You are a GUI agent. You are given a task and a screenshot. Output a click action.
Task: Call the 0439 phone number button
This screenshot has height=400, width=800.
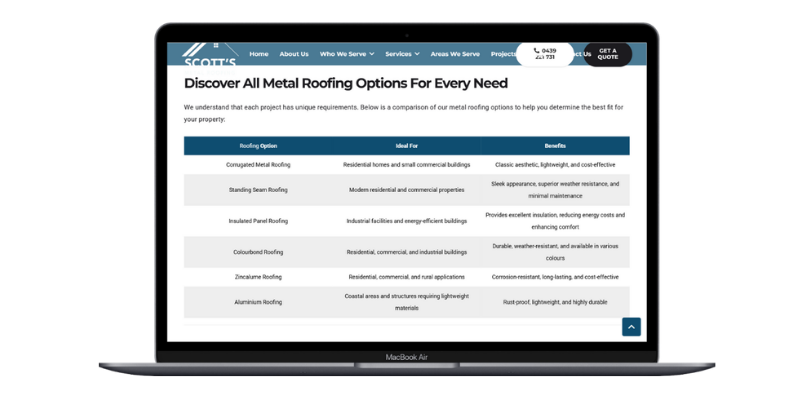(x=545, y=54)
